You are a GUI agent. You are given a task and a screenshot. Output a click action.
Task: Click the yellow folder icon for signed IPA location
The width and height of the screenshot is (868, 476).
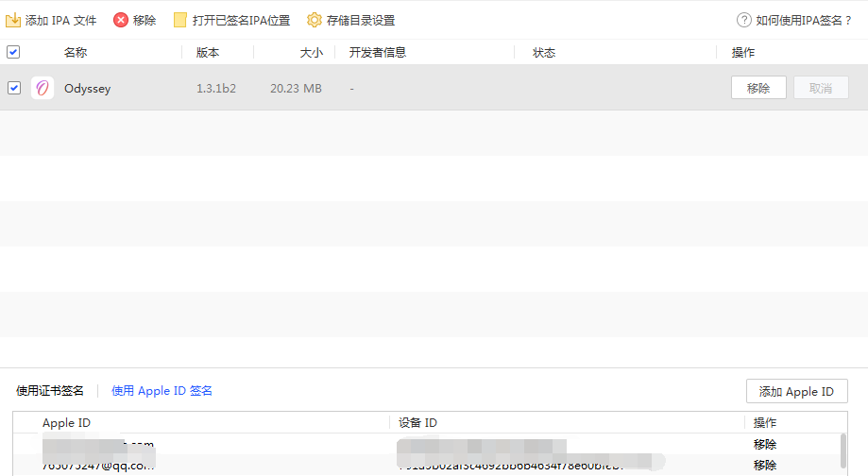point(179,21)
